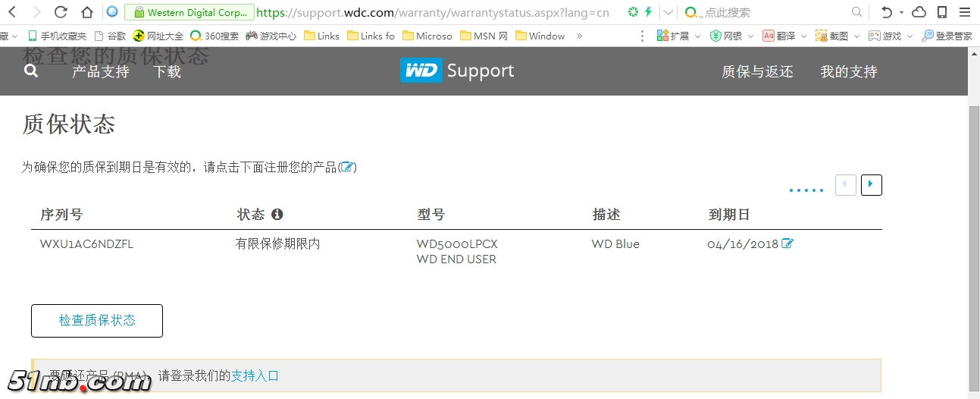Open the 翻译 translate dropdown

[784, 36]
